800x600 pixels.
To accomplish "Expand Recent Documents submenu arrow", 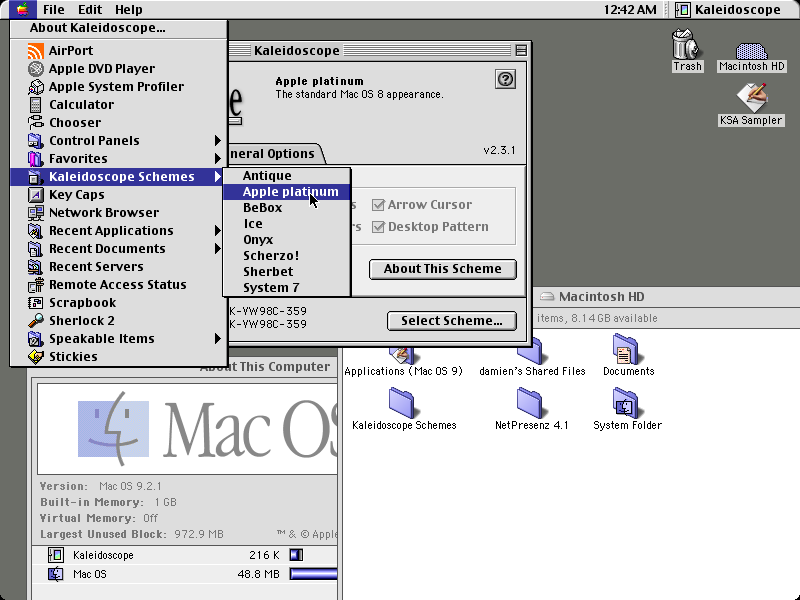I will [x=217, y=248].
